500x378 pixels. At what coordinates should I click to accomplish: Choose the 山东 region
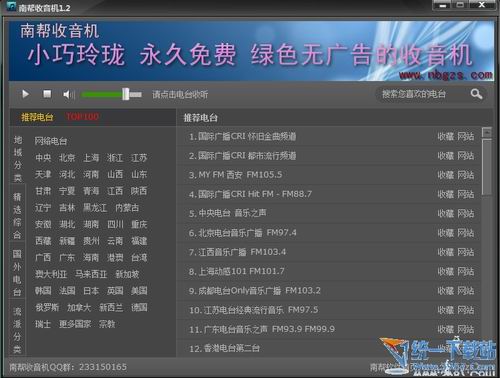(139, 174)
